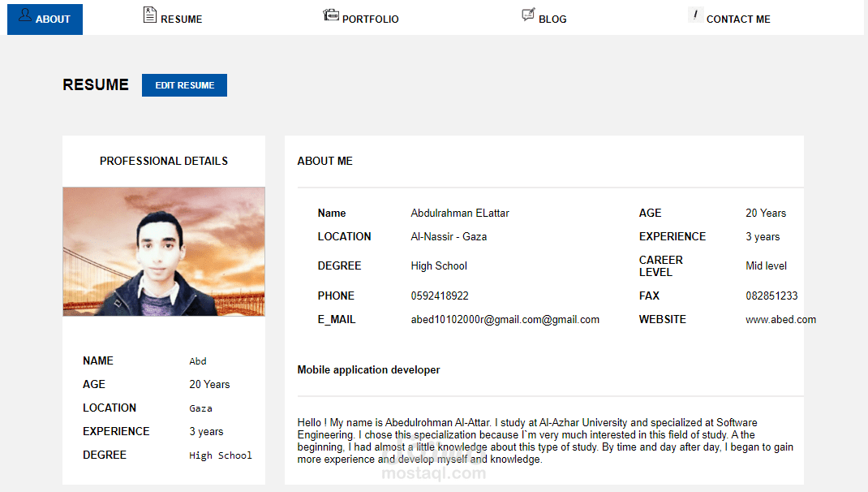Click the e-mail address abed10102000r@gmail.com
This screenshot has width=868, height=492.
click(505, 320)
